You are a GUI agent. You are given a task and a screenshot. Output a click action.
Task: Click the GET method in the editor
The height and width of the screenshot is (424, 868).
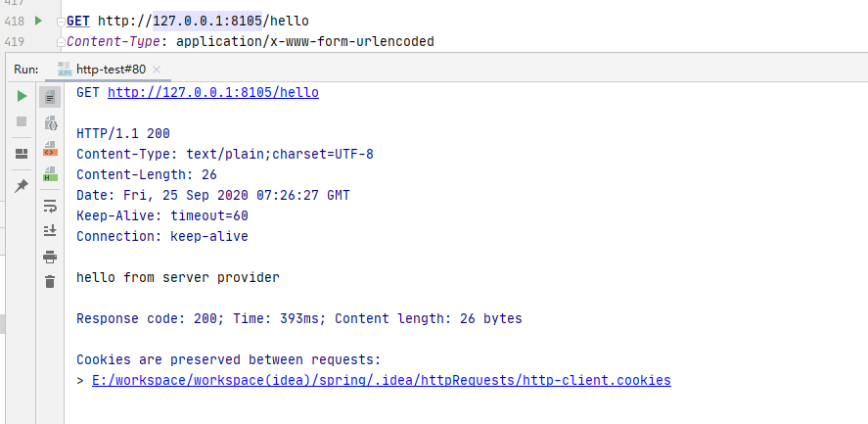click(x=78, y=21)
